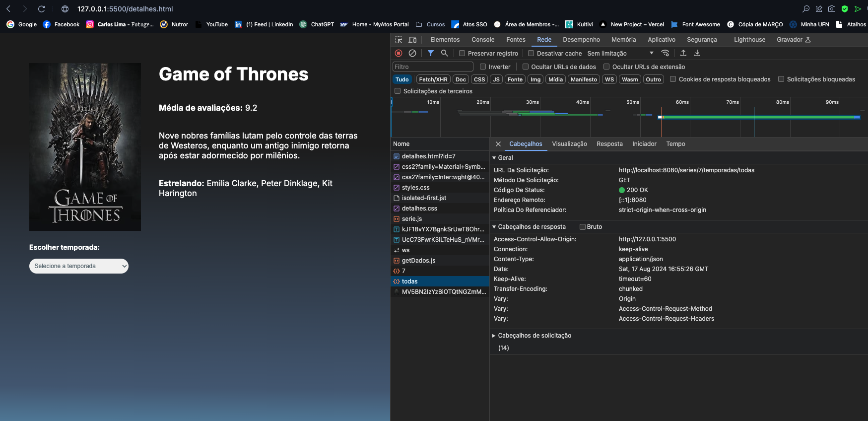Filter requests by WS type
868x421 pixels.
[609, 79]
